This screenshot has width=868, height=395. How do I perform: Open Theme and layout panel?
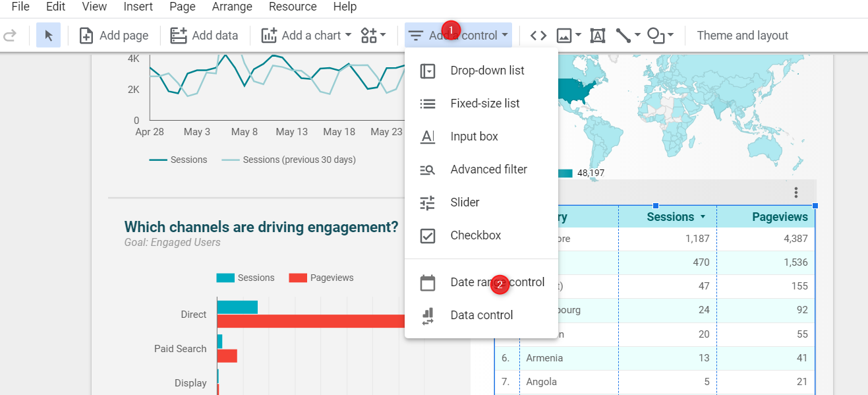(x=742, y=34)
